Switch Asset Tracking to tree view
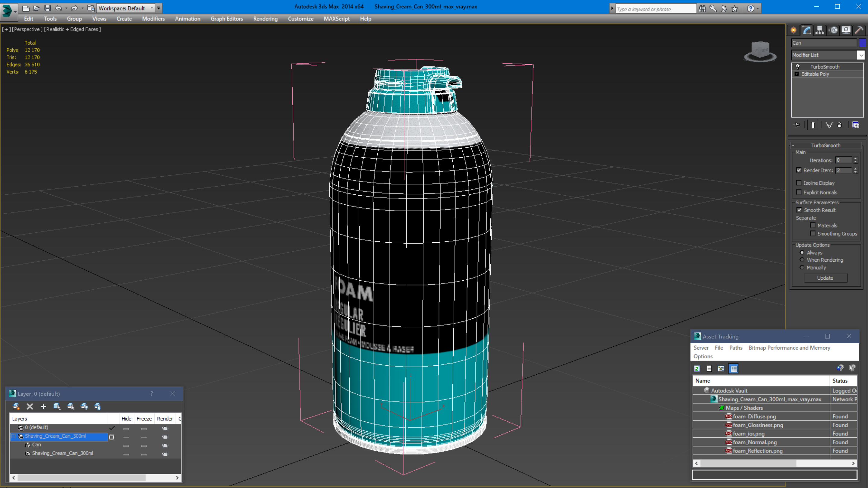The width and height of the screenshot is (868, 488). point(721,369)
